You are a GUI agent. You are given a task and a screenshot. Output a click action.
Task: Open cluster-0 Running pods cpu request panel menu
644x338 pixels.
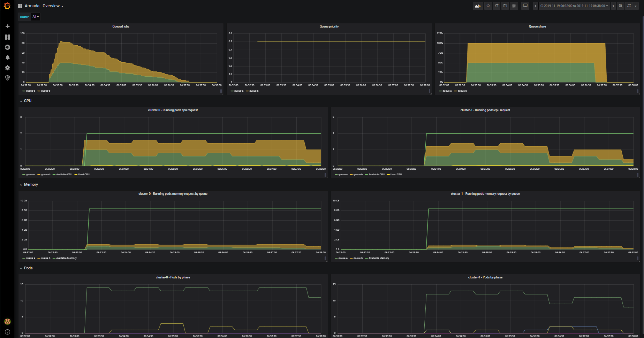point(173,110)
